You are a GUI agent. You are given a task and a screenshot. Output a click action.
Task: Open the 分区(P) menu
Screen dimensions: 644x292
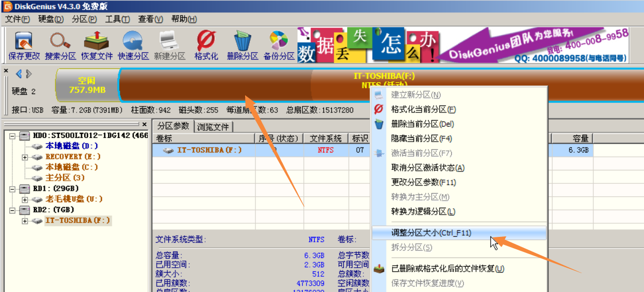click(84, 19)
